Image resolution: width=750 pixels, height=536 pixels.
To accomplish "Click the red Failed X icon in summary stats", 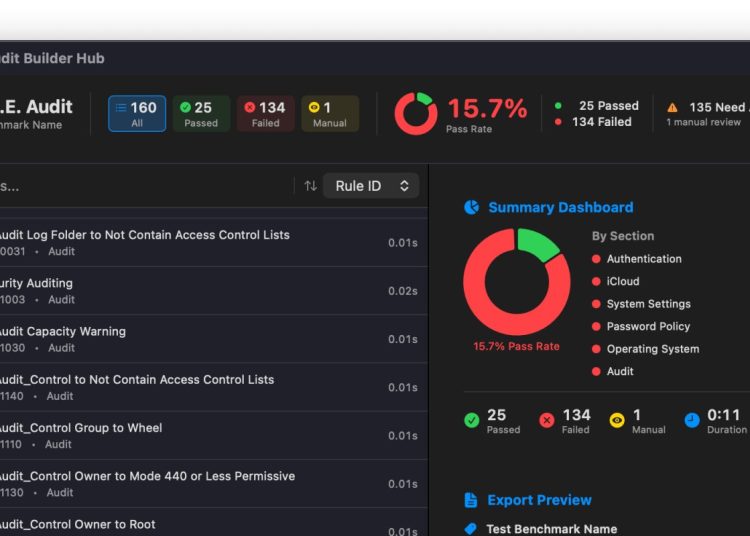I will [547, 421].
